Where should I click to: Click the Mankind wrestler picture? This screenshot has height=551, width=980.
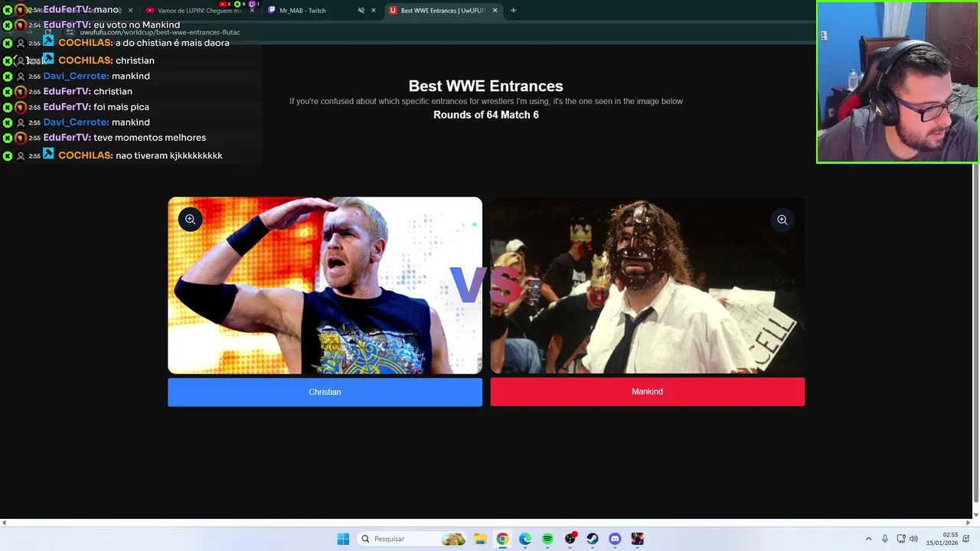647,285
